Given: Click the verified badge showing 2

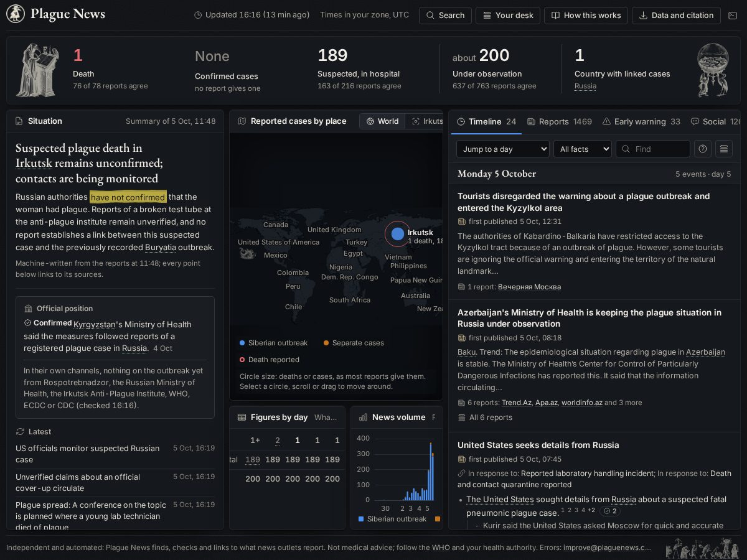Looking at the screenshot, I should [x=610, y=511].
